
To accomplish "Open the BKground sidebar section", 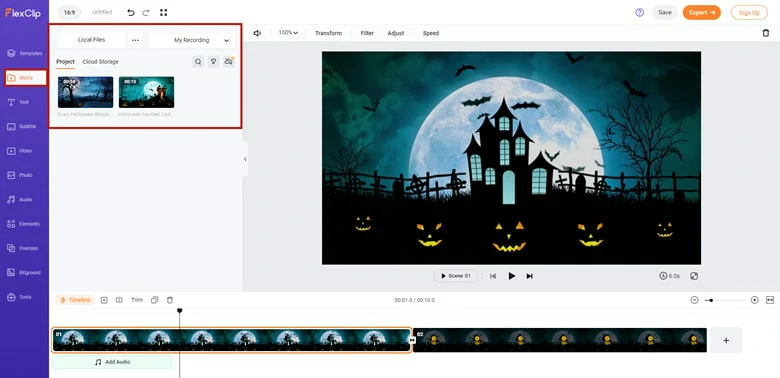I will pyautogui.click(x=24, y=273).
